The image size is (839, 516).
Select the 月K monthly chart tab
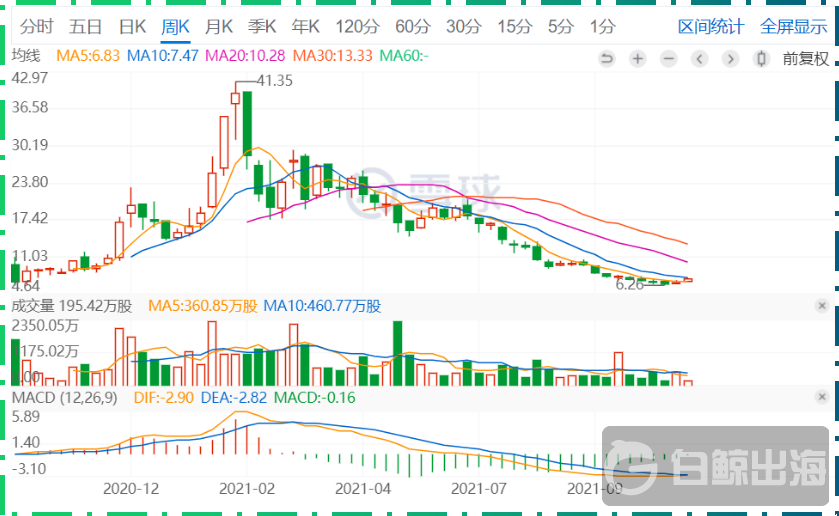tap(219, 27)
